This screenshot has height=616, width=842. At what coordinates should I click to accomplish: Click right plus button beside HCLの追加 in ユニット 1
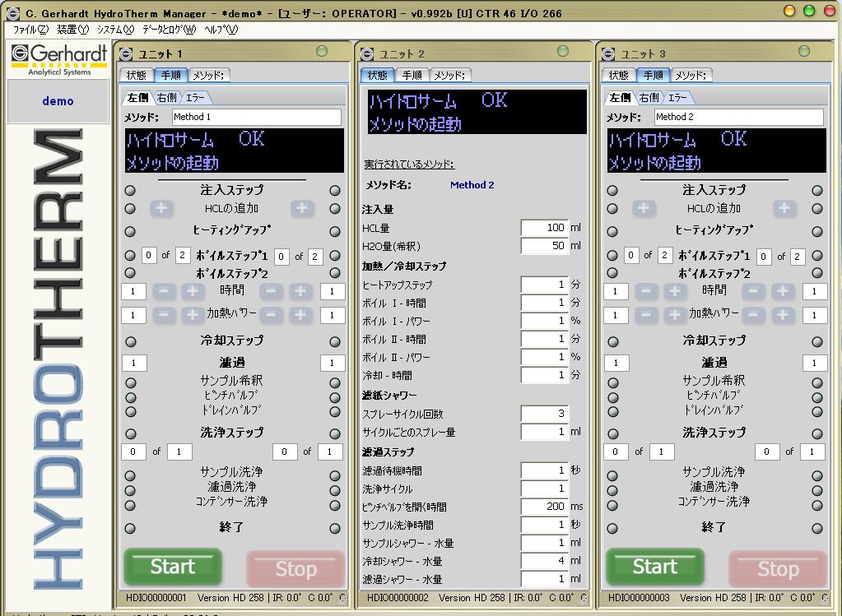click(302, 208)
